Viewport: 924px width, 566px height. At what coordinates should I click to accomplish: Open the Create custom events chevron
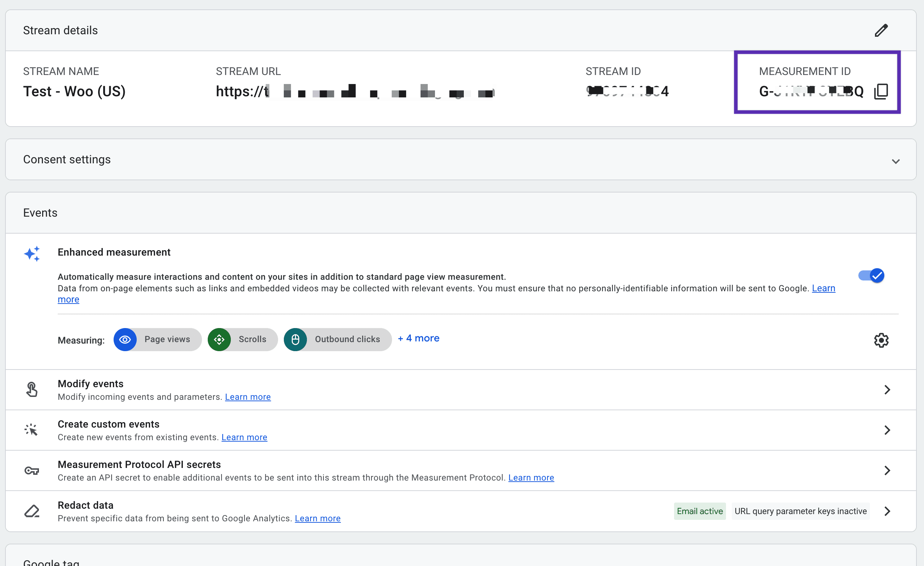pyautogui.click(x=887, y=430)
